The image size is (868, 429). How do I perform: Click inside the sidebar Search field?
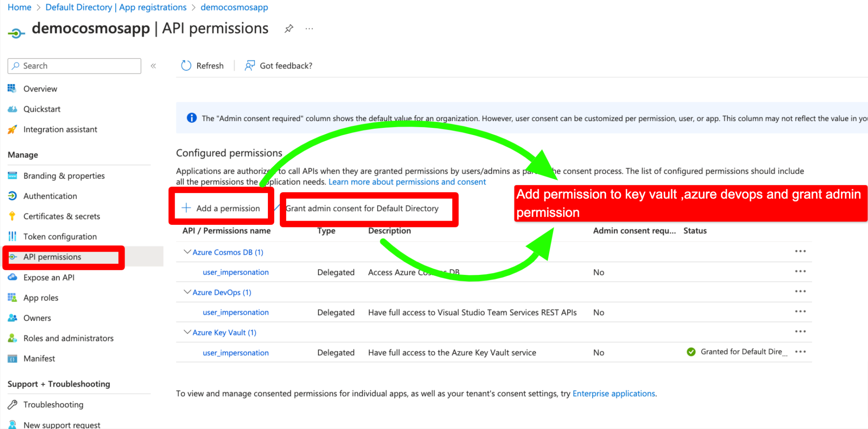pyautogui.click(x=74, y=66)
